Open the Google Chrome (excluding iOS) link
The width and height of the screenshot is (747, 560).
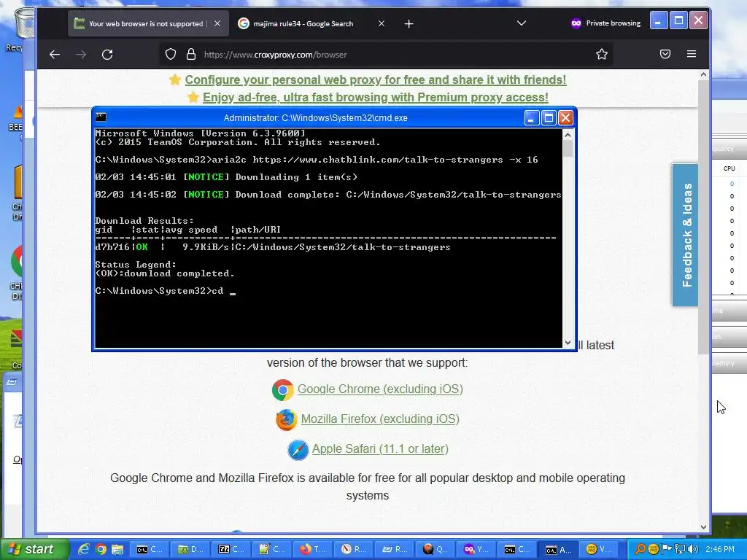point(380,389)
